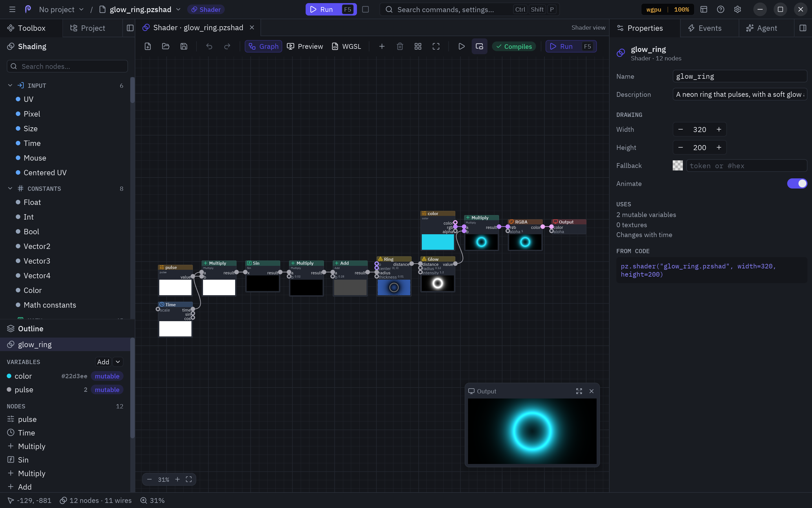Switch to the Preview view
The height and width of the screenshot is (508, 812).
pos(305,46)
